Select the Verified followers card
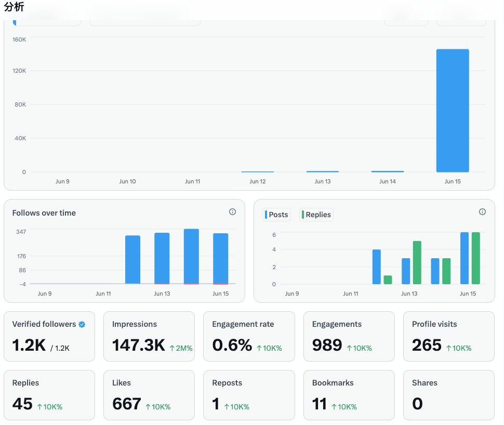The image size is (504, 425). pyautogui.click(x=49, y=336)
